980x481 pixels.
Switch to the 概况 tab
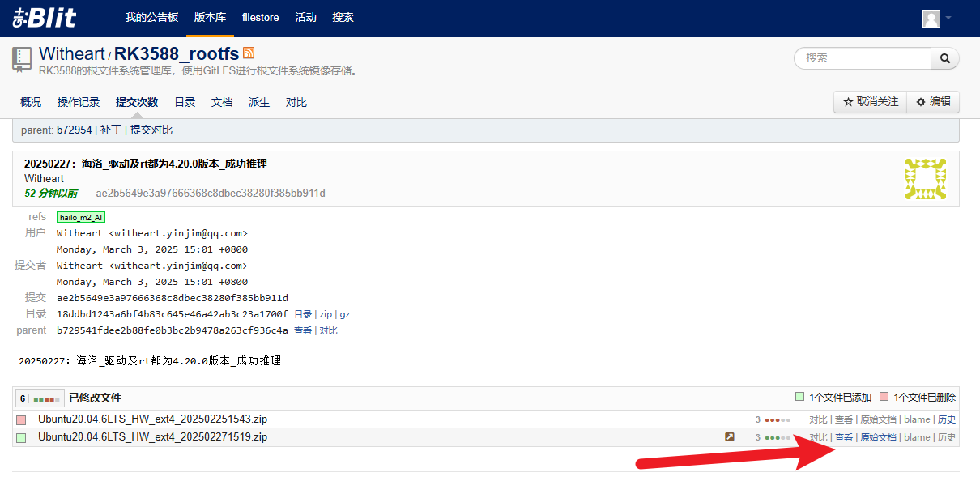(31, 102)
